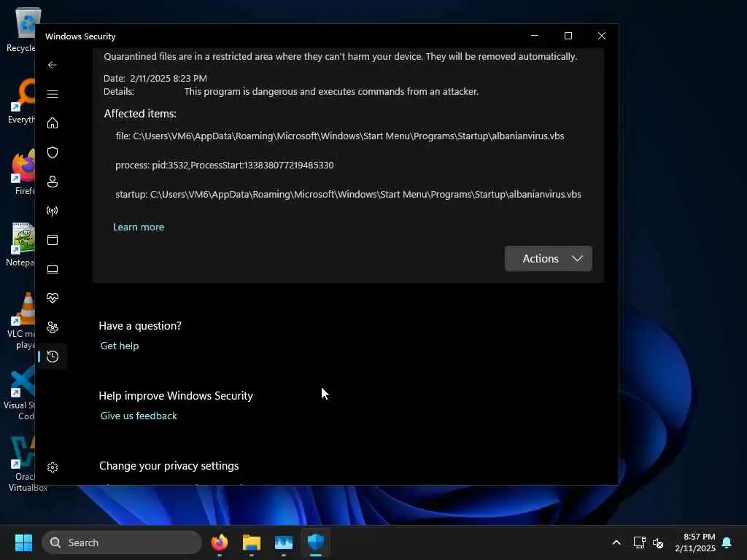
Task: Open Device performance & health heart icon
Action: click(53, 298)
